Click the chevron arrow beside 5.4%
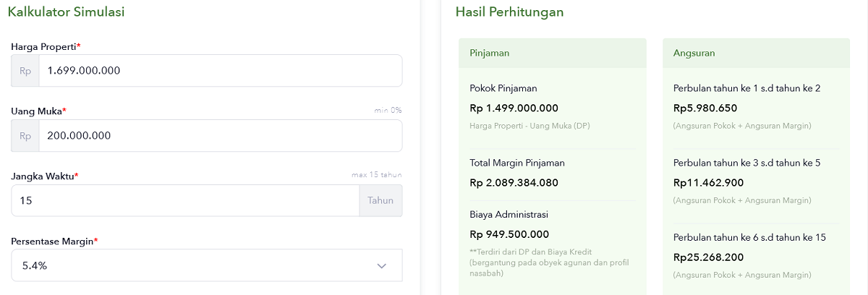Screen dimensions: 868x295 tap(382, 266)
